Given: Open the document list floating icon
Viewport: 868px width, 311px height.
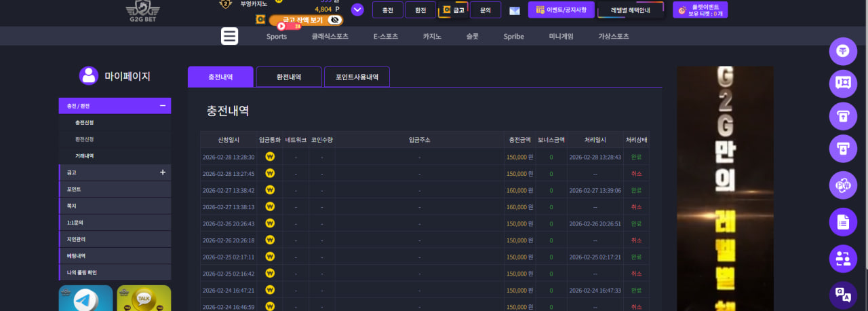Looking at the screenshot, I should [844, 221].
